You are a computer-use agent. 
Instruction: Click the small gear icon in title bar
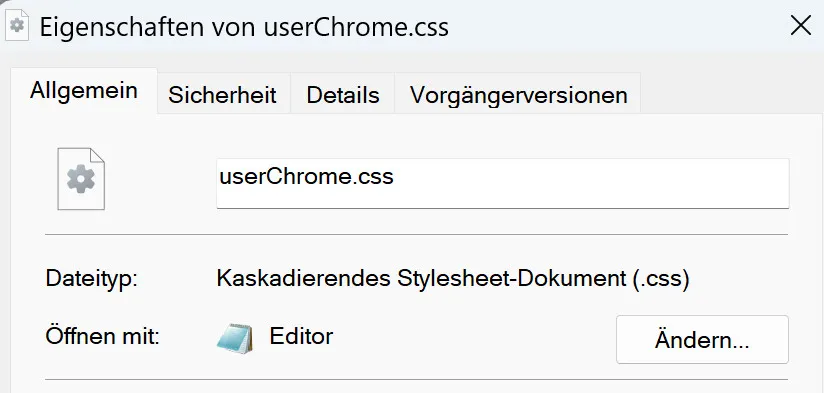(17, 25)
